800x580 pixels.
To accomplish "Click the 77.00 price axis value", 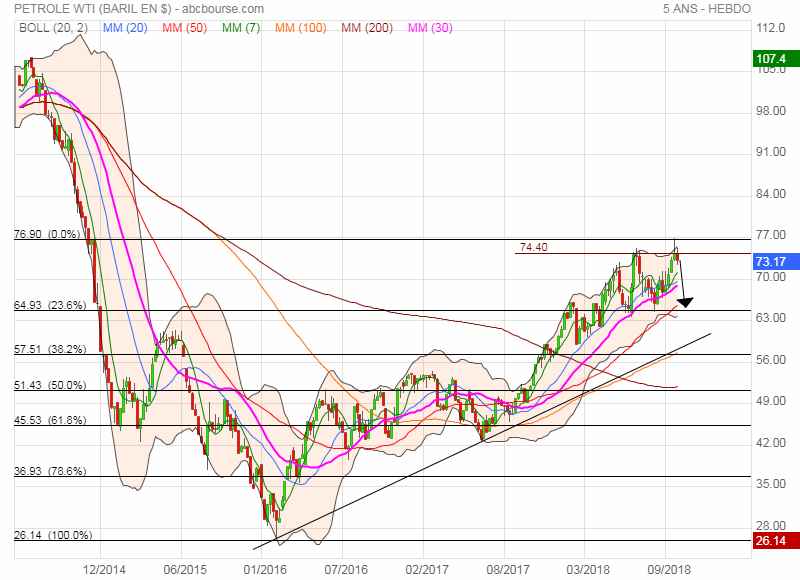I will coord(770,235).
